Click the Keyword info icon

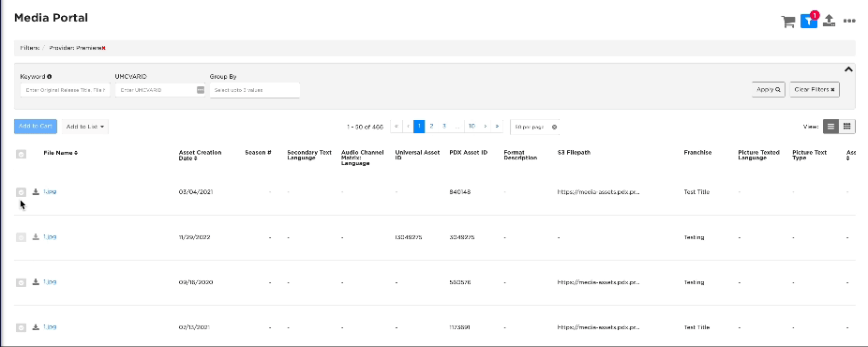point(50,76)
